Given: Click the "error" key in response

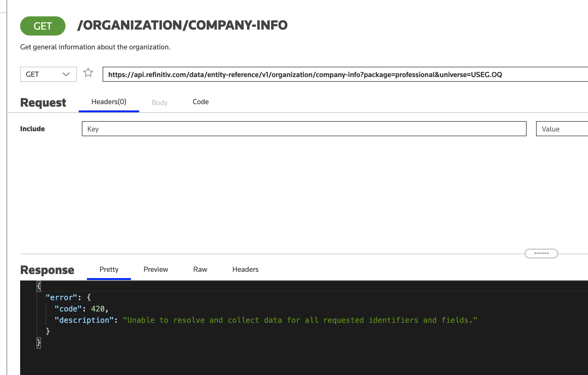Looking at the screenshot, I should [x=61, y=298].
